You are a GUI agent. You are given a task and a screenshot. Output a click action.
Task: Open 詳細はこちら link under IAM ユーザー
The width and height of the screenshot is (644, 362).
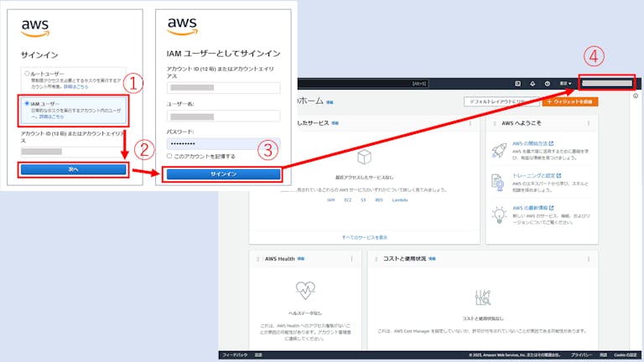pos(51,117)
